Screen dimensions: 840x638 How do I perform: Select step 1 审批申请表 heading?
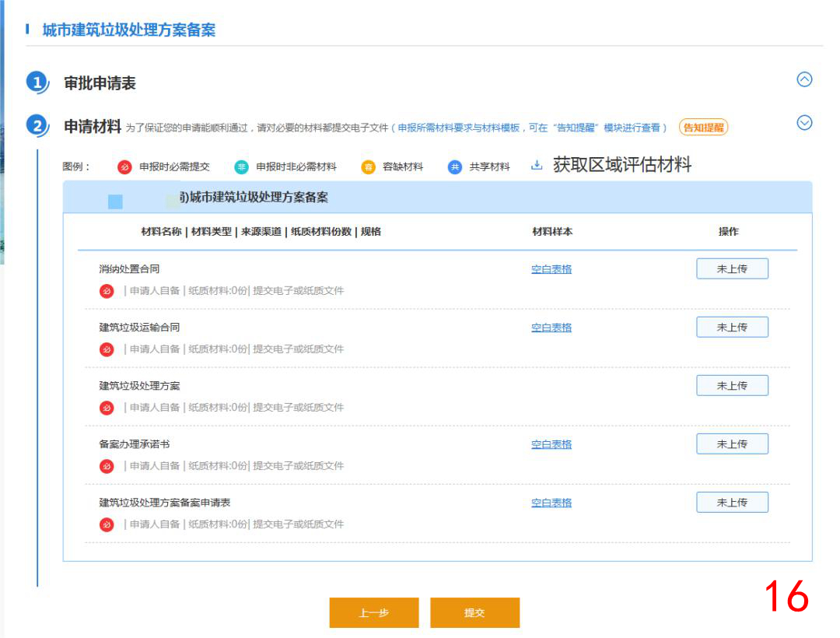(x=100, y=83)
